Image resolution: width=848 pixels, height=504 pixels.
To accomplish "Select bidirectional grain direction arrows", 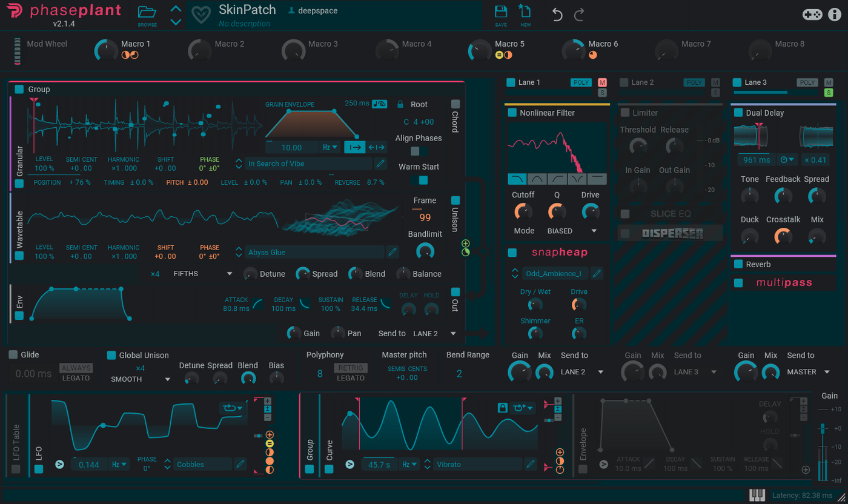I will pyautogui.click(x=376, y=147).
